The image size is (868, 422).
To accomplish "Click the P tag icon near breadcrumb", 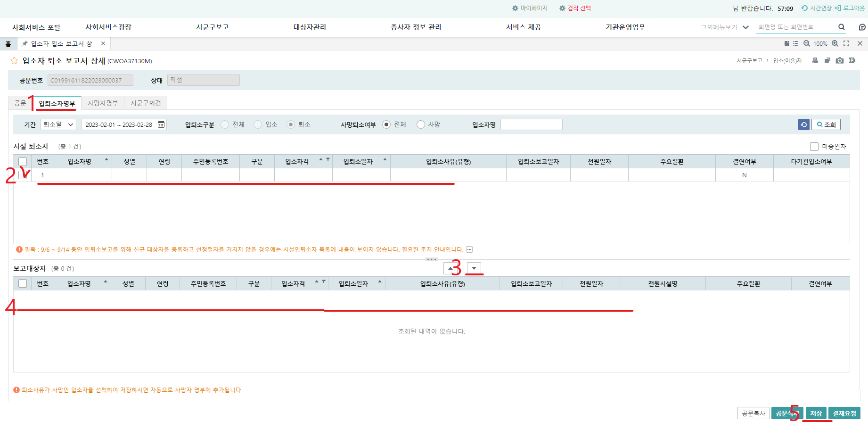I will [x=852, y=60].
